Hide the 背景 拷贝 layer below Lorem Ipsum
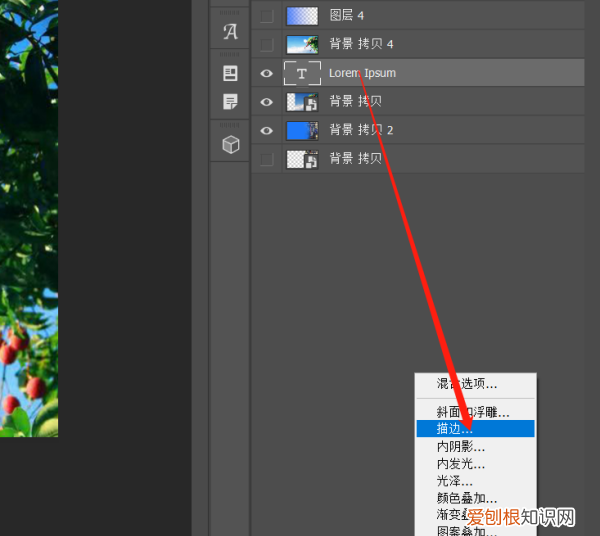Image resolution: width=600 pixels, height=536 pixels. 267,102
